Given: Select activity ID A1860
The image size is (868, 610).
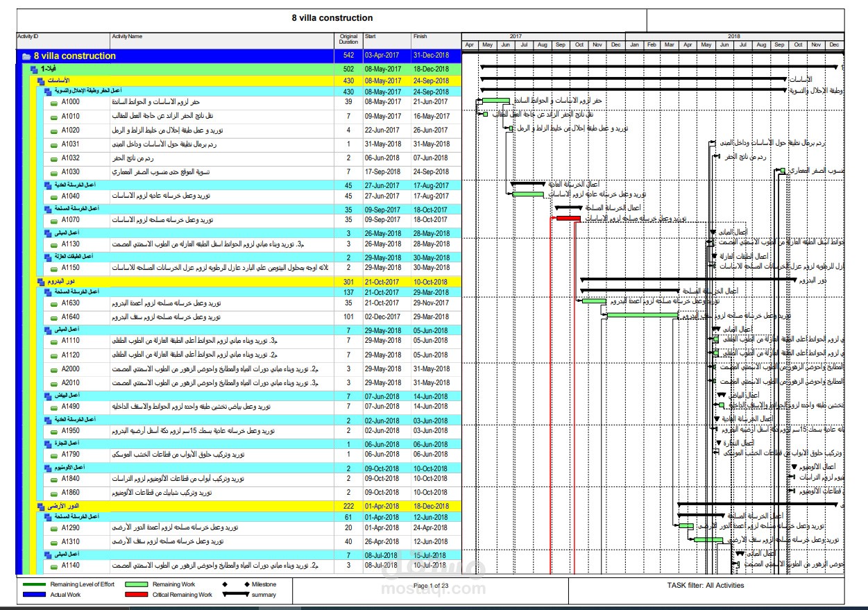Looking at the screenshot, I should [x=70, y=493].
